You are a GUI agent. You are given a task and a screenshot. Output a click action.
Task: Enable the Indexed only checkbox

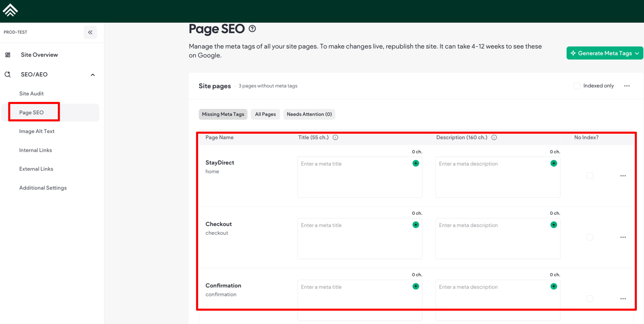[x=577, y=86]
